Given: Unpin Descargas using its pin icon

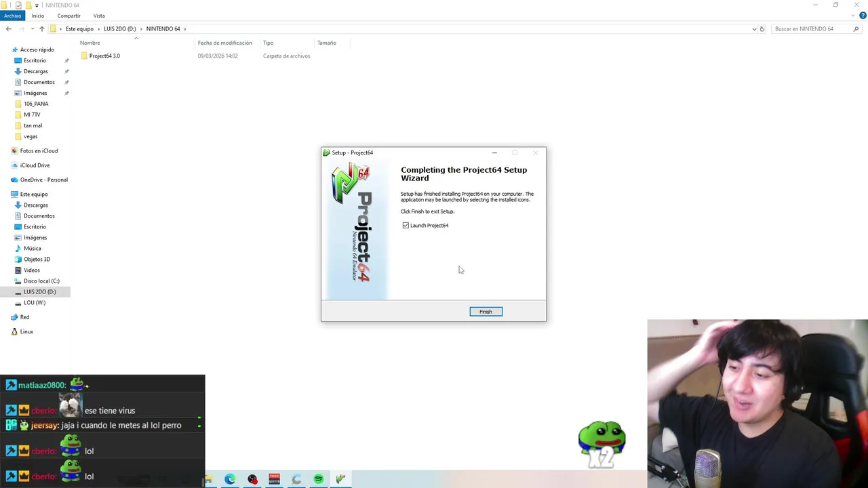Looking at the screenshot, I should click(x=66, y=72).
